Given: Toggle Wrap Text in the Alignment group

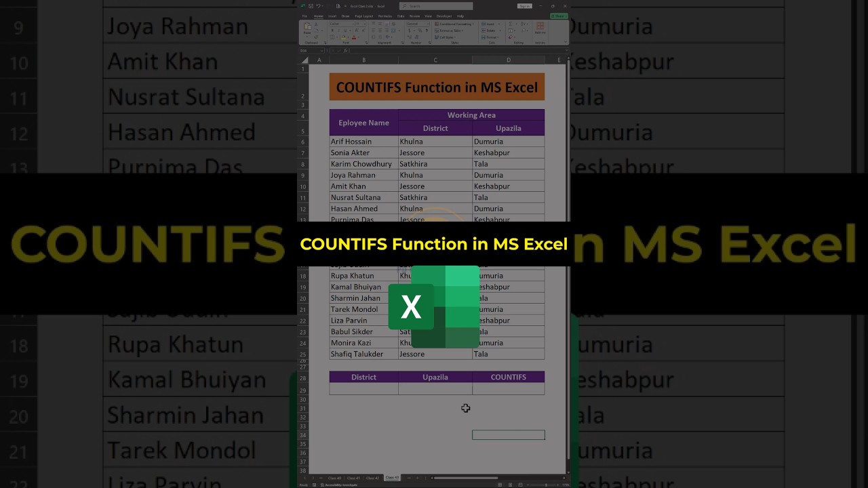Looking at the screenshot, I should tap(393, 24).
